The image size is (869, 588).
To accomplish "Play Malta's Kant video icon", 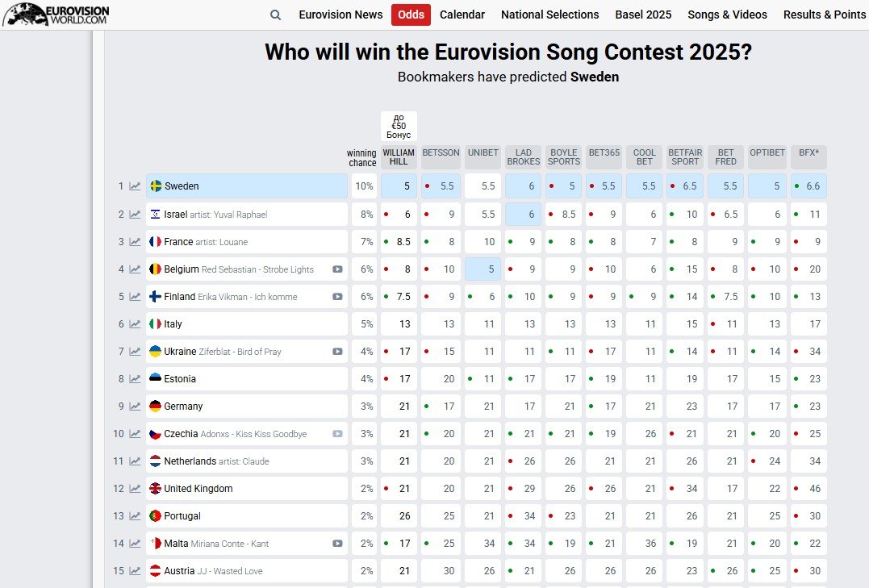I will tap(336, 543).
